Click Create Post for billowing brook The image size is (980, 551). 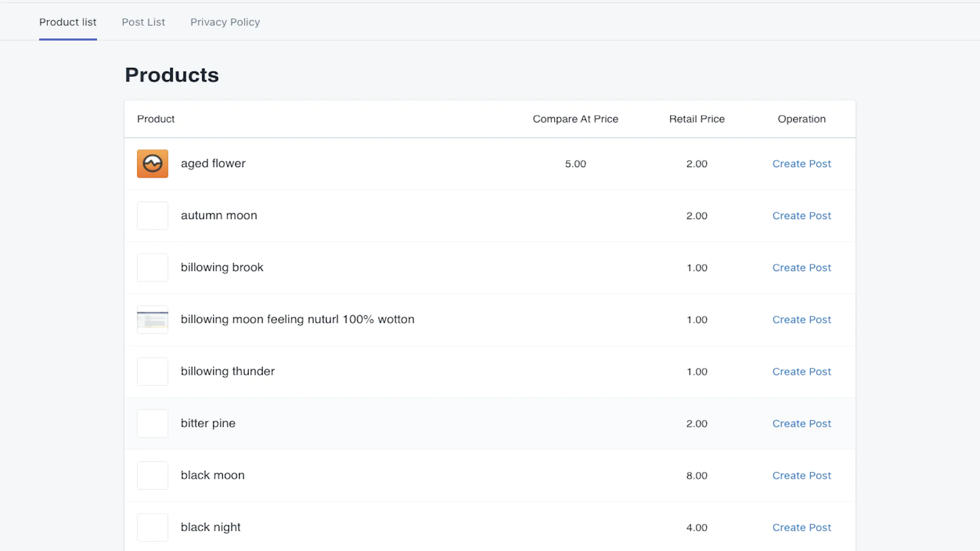tap(801, 268)
